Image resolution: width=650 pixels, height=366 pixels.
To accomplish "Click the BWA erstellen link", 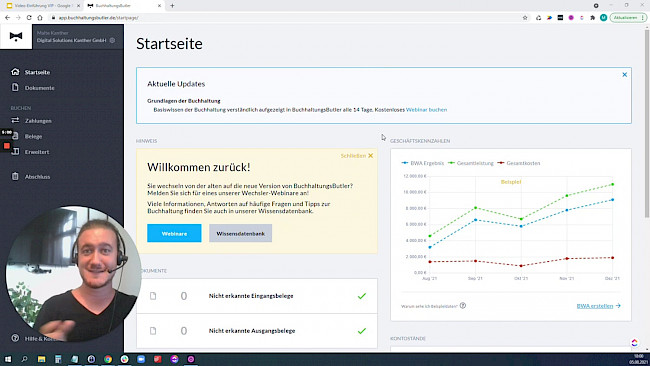I will click(599, 306).
